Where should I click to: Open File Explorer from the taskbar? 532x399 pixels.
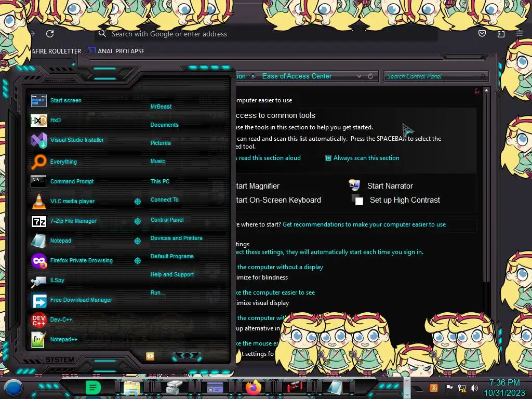(132, 388)
